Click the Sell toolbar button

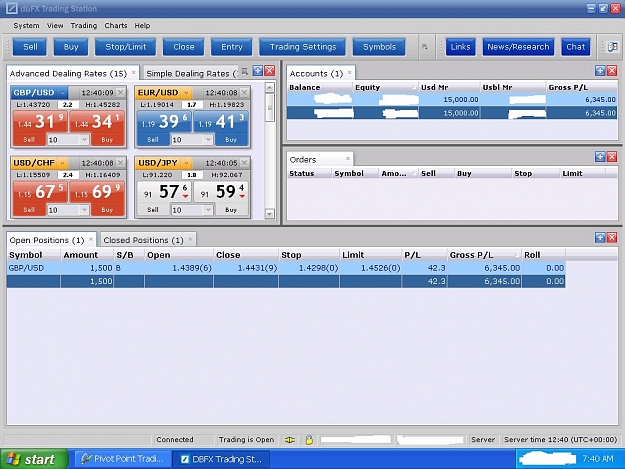(30, 47)
